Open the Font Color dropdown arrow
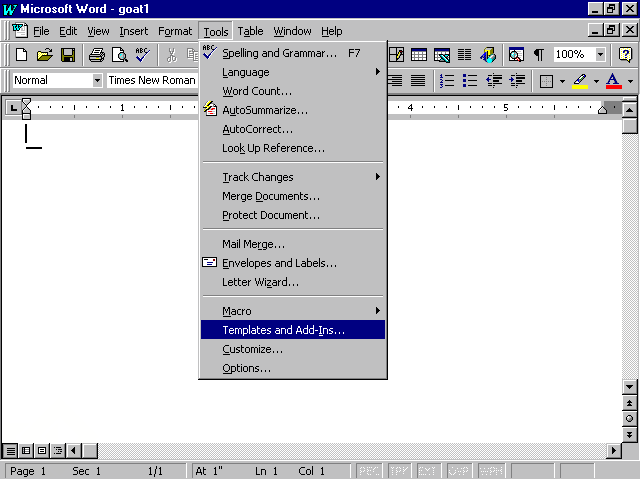Image resolution: width=640 pixels, height=480 pixels. click(630, 81)
